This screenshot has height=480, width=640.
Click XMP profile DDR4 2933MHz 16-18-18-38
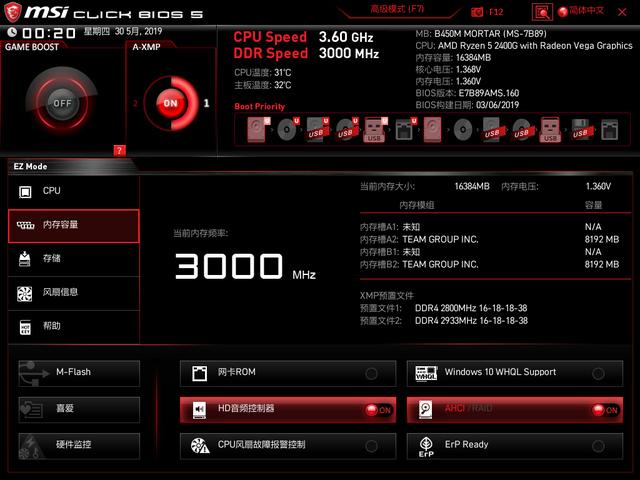click(471, 321)
